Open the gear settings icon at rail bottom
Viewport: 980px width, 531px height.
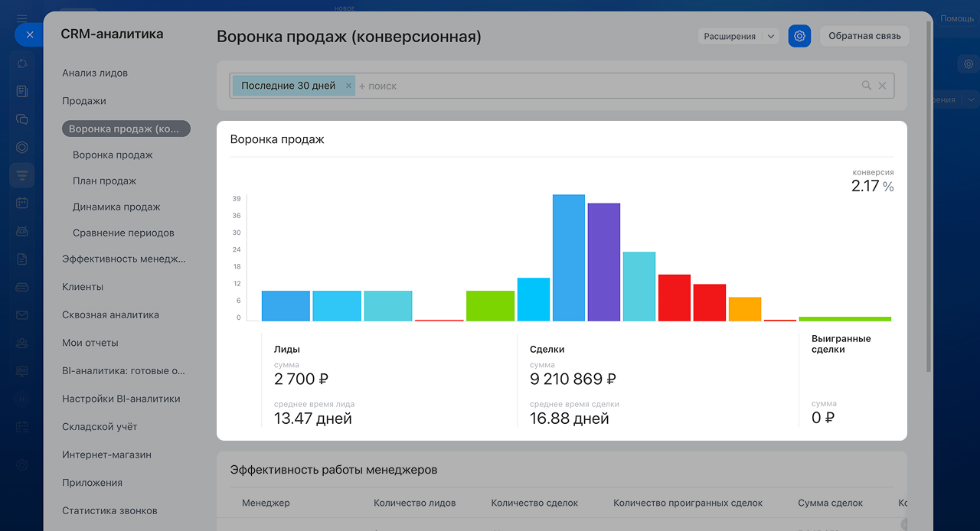click(x=21, y=464)
